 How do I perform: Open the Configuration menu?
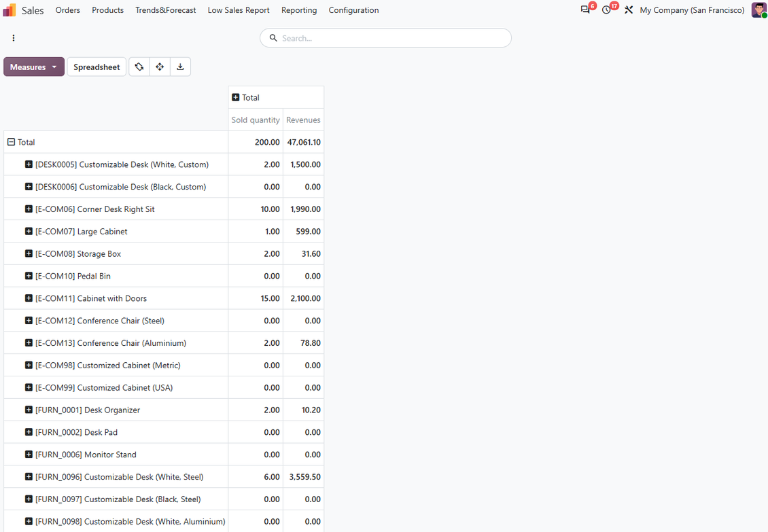tap(353, 10)
